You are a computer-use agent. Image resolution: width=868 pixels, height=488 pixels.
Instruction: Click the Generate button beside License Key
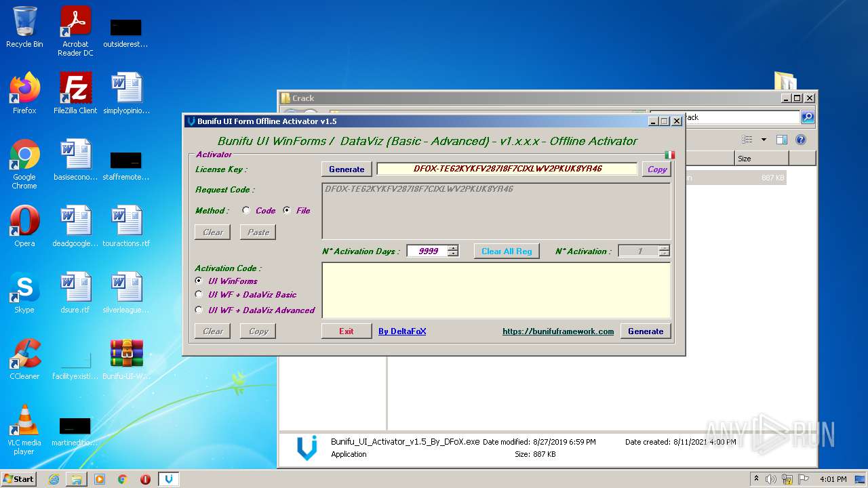pyautogui.click(x=347, y=169)
